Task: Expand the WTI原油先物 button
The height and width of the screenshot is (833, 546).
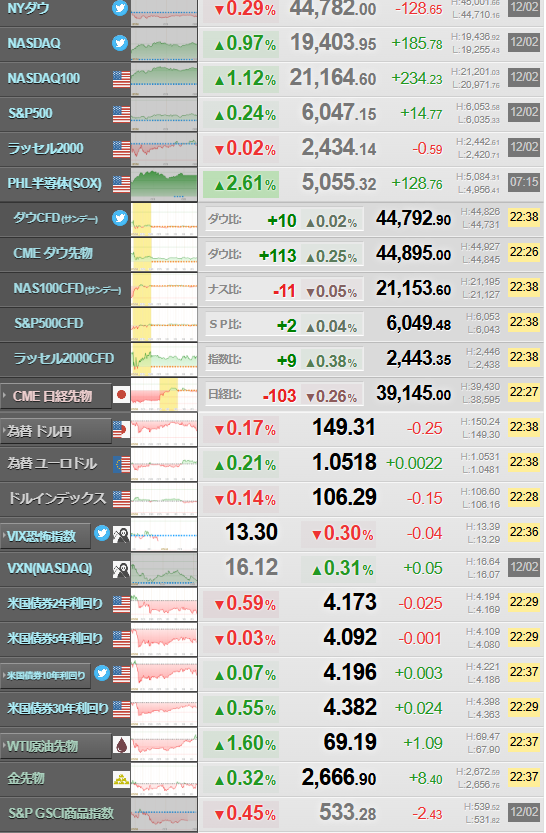Action: click(x=56, y=746)
